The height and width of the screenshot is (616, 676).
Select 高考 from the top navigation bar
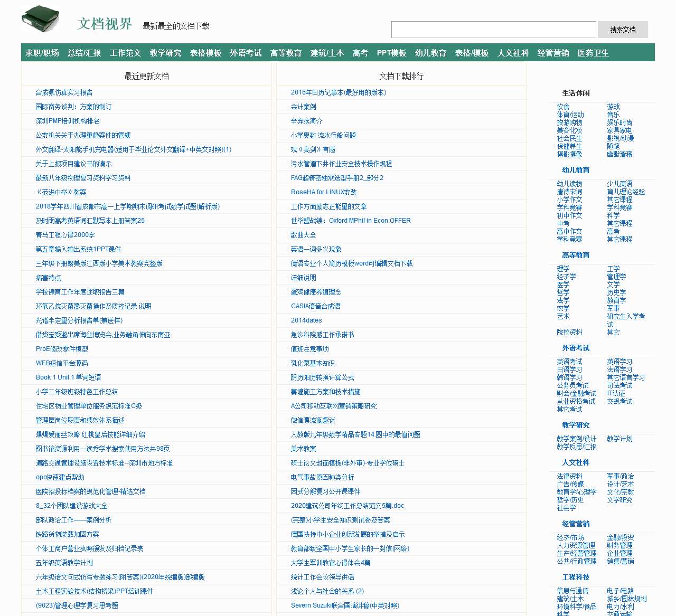pyautogui.click(x=360, y=52)
